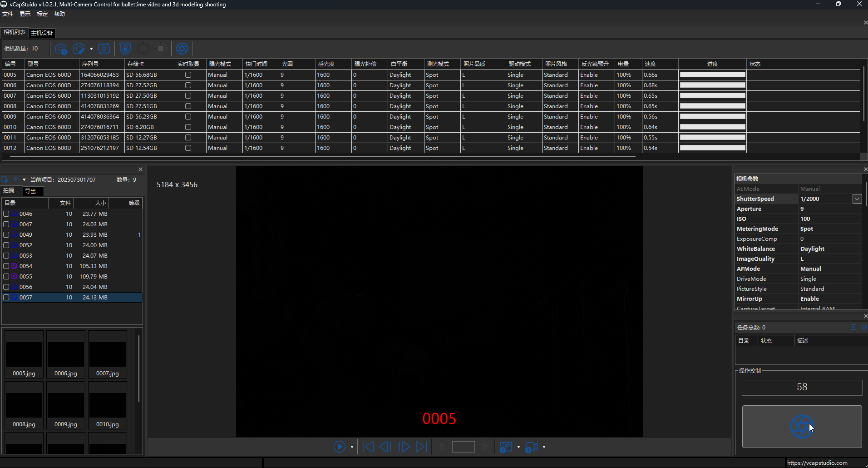868x468 pixels.
Task: Check the live view box for camera 0010
Action: click(188, 127)
